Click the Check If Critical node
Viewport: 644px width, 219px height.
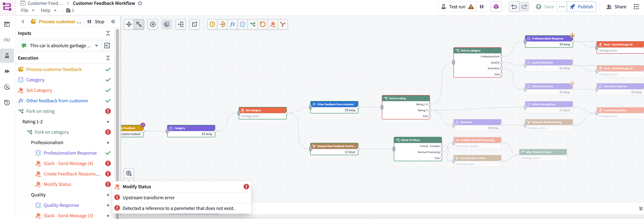(x=417, y=149)
